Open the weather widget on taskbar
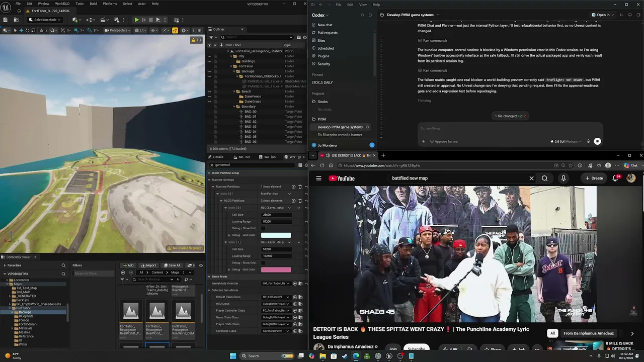The image size is (644, 362). coord(12,356)
